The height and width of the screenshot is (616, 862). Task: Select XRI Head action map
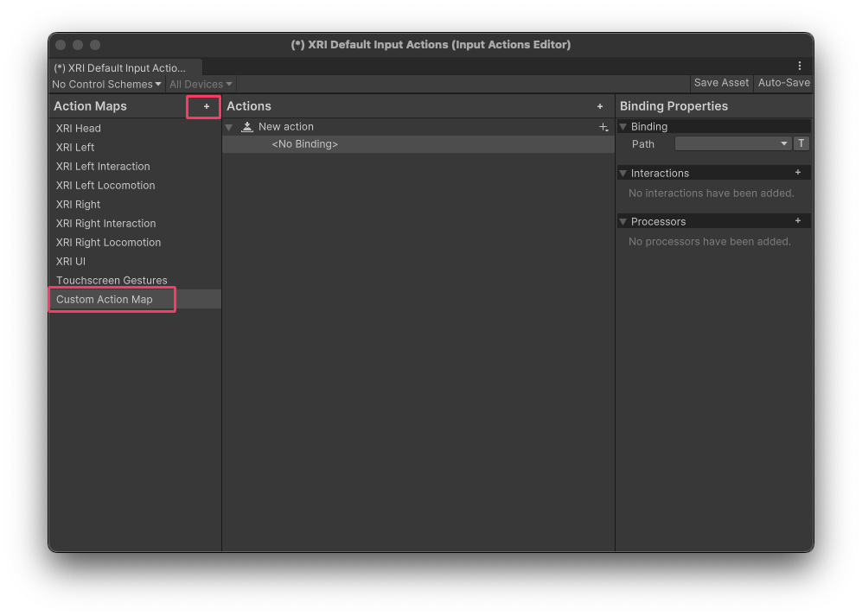[x=135, y=128]
